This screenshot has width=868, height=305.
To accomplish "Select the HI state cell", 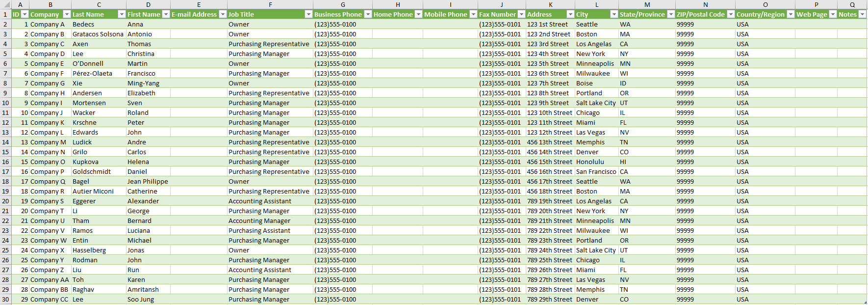I will (647, 162).
